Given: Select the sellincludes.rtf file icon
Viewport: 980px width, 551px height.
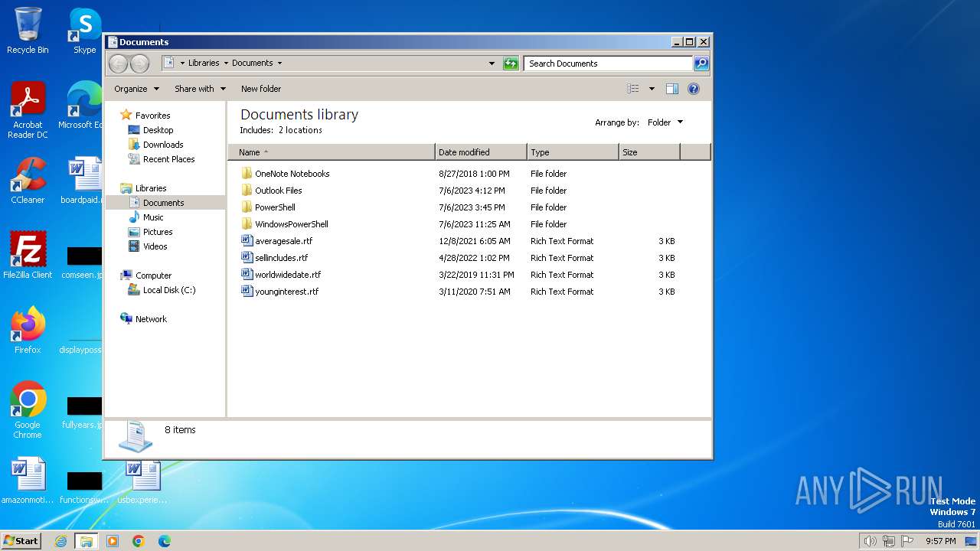Looking at the screenshot, I should [x=247, y=258].
